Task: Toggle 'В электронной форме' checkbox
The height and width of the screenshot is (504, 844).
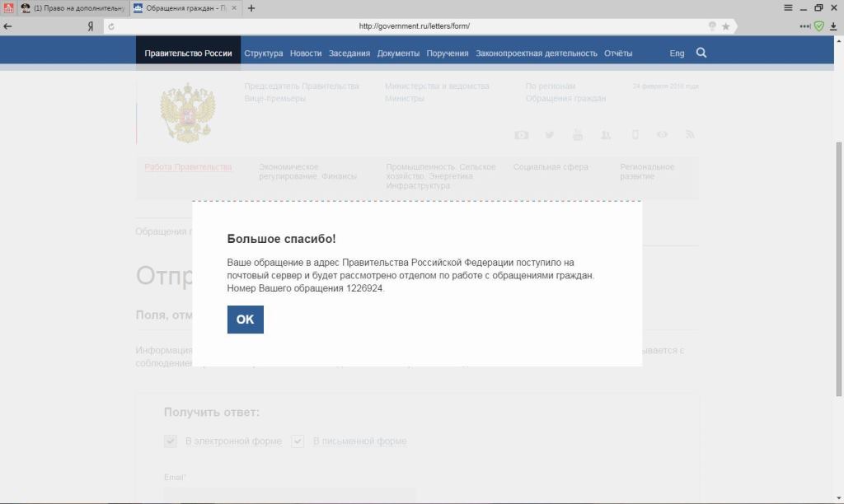Action: [171, 441]
